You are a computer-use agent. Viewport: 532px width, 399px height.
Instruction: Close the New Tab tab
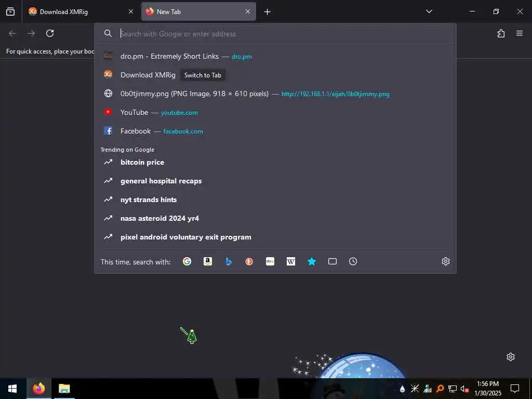click(248, 11)
